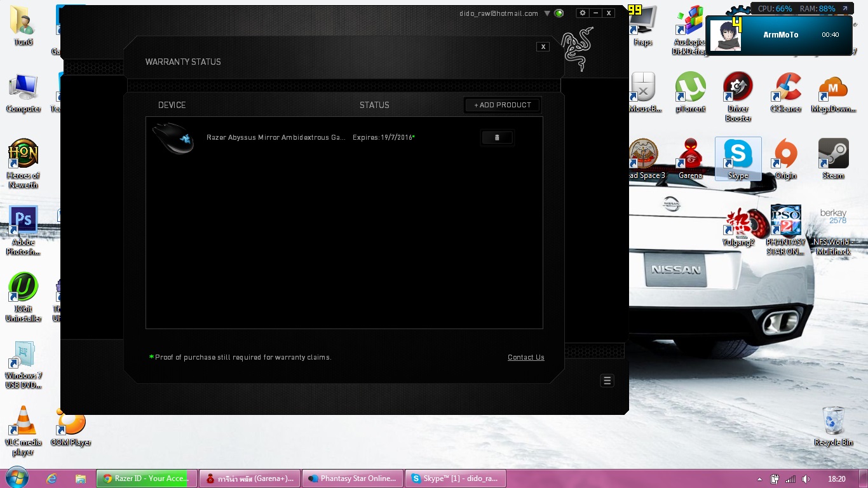Open the Contact Us link
This screenshot has height=488, width=868.
coord(526,357)
